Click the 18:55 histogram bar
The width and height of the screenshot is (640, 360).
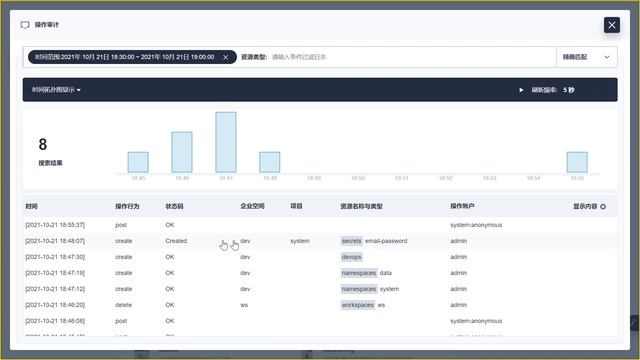coord(577,162)
